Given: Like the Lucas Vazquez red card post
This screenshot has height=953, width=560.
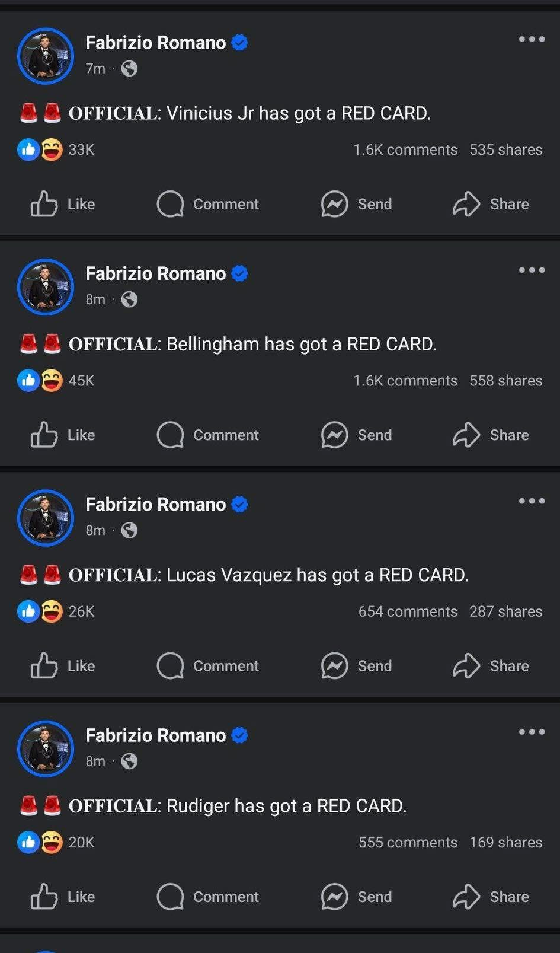Looking at the screenshot, I should click(63, 666).
